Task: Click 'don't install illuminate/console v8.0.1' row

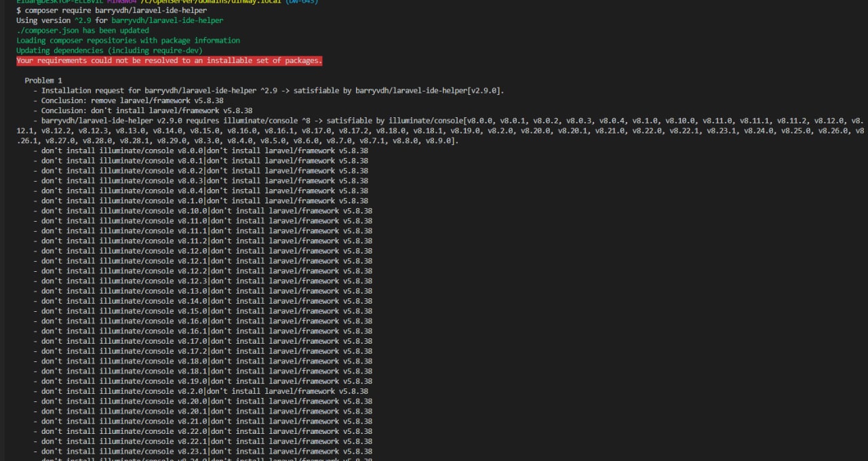Action: pyautogui.click(x=201, y=161)
